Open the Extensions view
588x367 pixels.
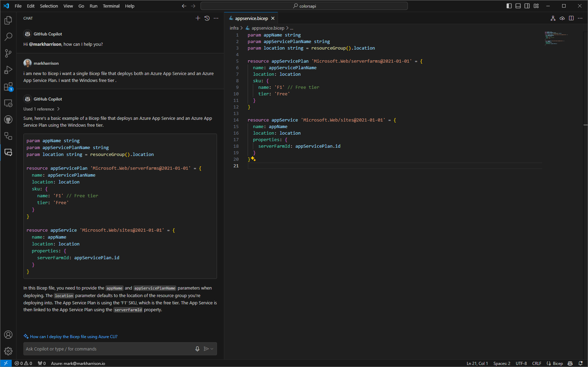click(8, 86)
